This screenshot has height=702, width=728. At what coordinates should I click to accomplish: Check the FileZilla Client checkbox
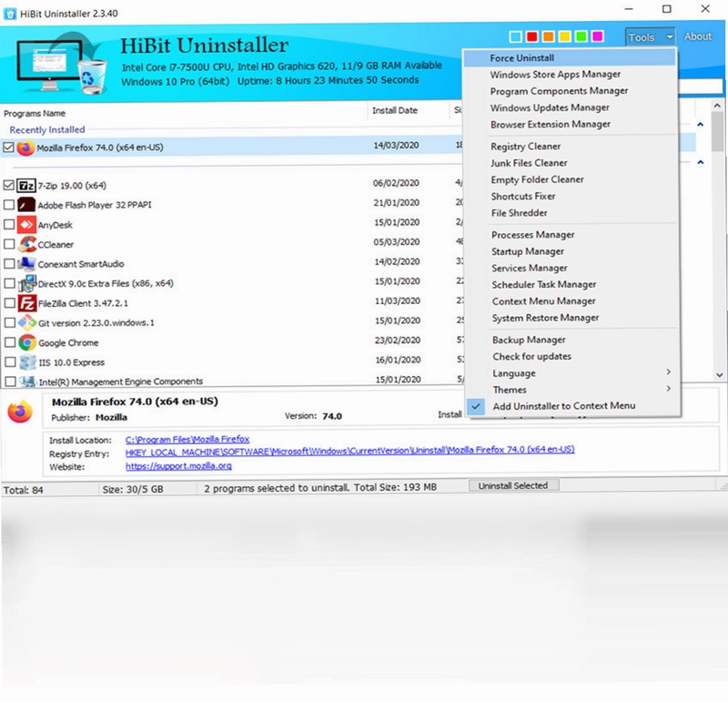coord(10,303)
